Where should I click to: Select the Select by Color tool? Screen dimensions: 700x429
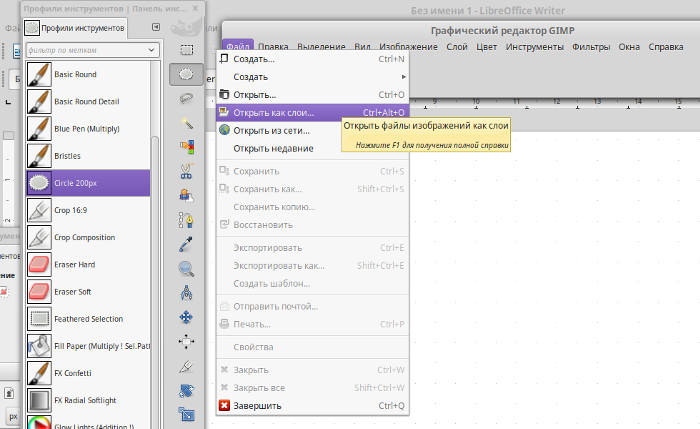(x=187, y=146)
